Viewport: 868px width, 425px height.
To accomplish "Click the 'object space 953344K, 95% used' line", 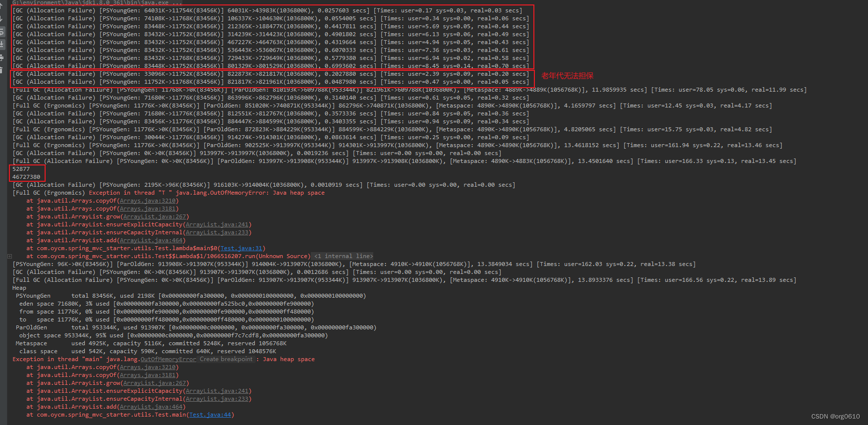I will (174, 335).
